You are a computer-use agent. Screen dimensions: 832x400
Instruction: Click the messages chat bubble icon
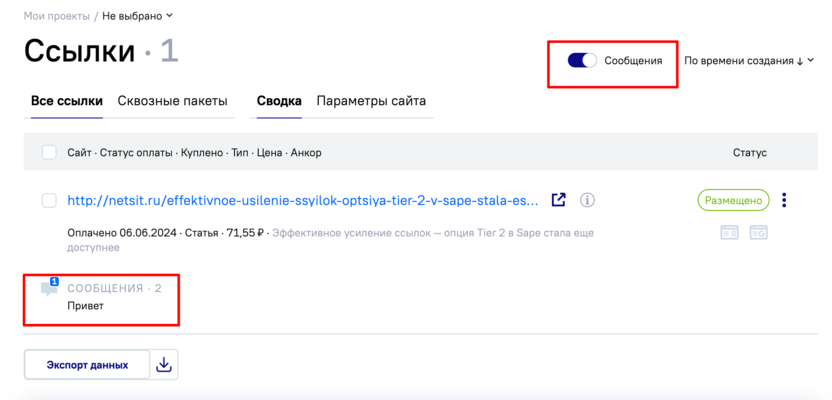coord(49,289)
